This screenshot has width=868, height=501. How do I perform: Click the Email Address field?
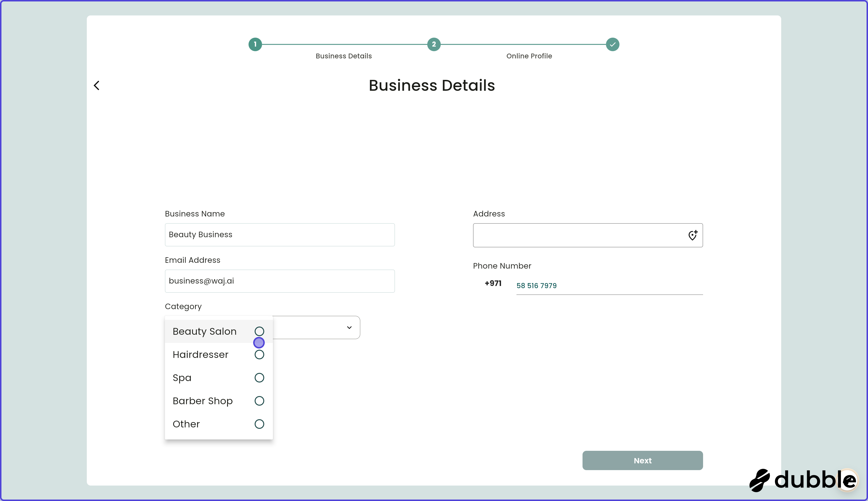(279, 281)
